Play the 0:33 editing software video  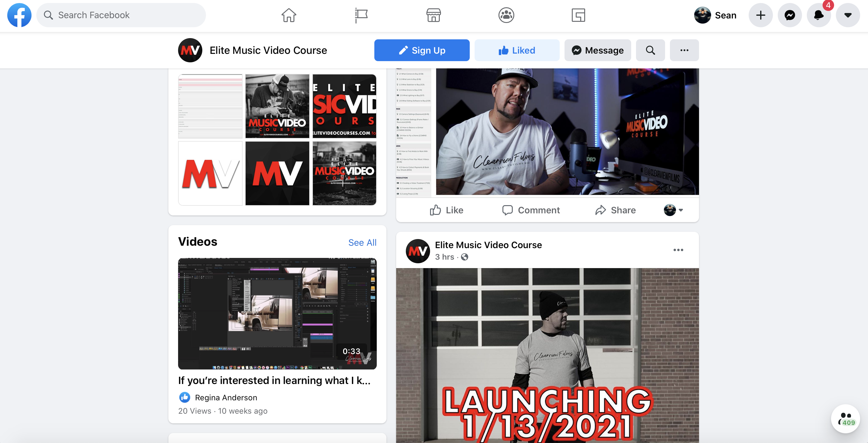(x=277, y=313)
